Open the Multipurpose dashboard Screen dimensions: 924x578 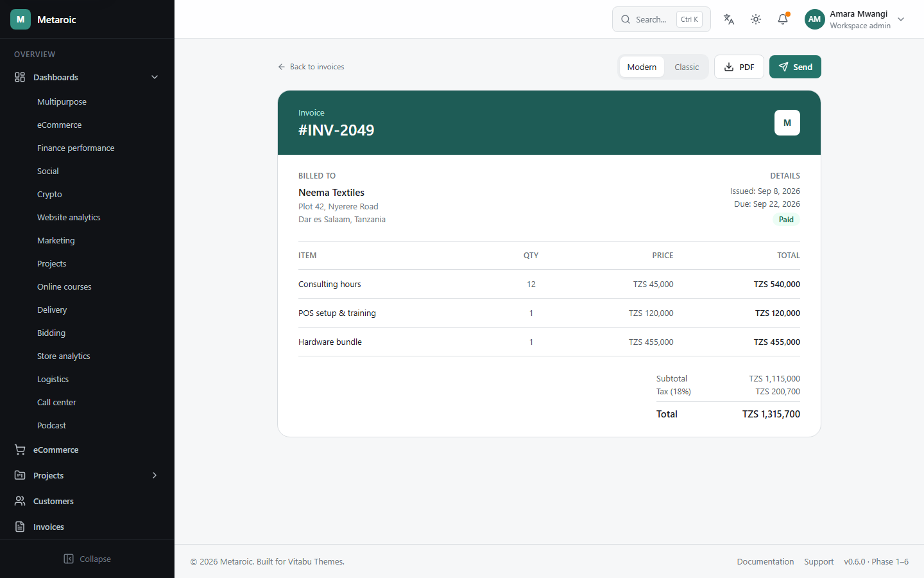click(62, 101)
